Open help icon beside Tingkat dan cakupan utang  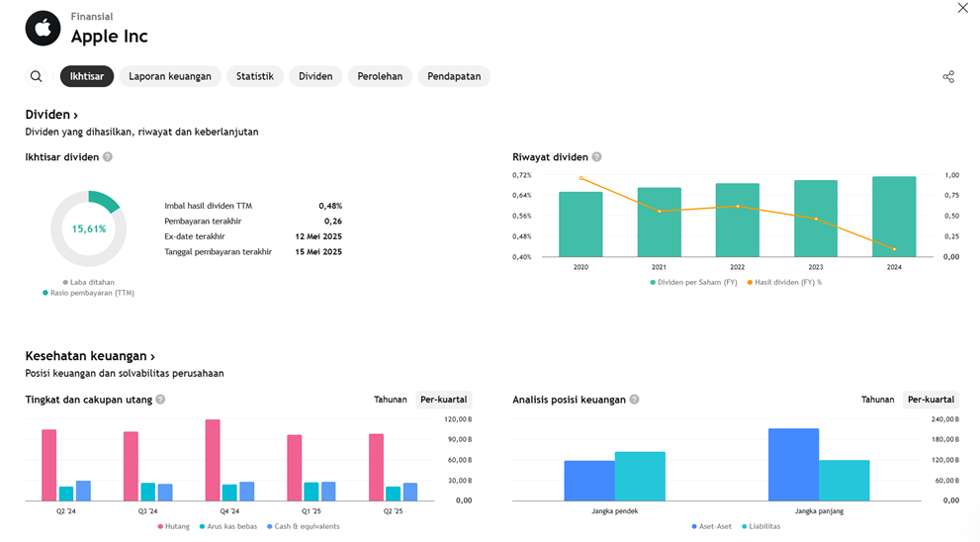click(160, 400)
